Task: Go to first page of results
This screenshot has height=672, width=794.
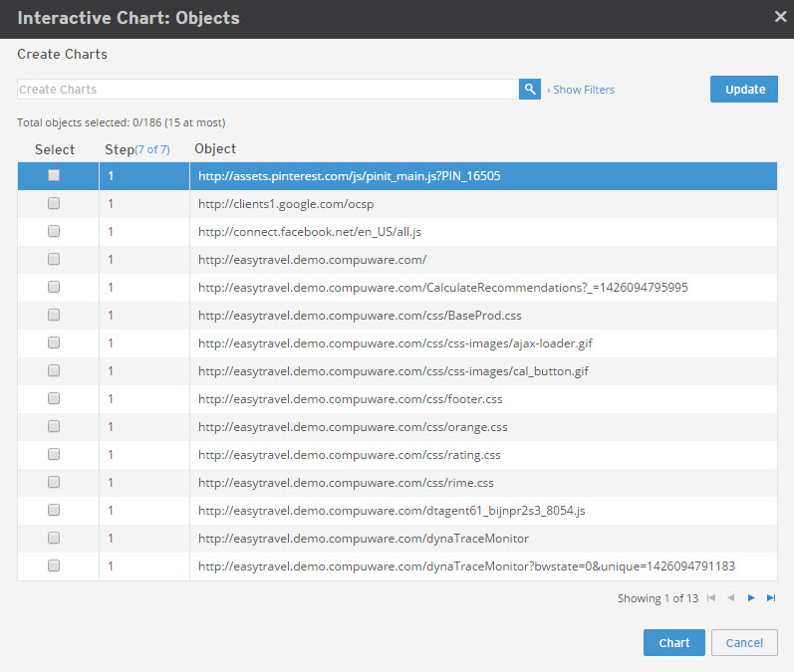Action: point(711,598)
